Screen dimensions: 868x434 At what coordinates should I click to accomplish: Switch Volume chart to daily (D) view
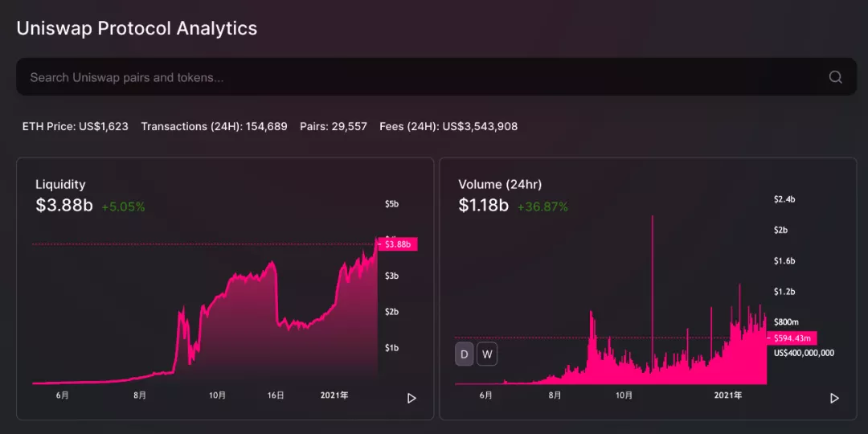465,354
